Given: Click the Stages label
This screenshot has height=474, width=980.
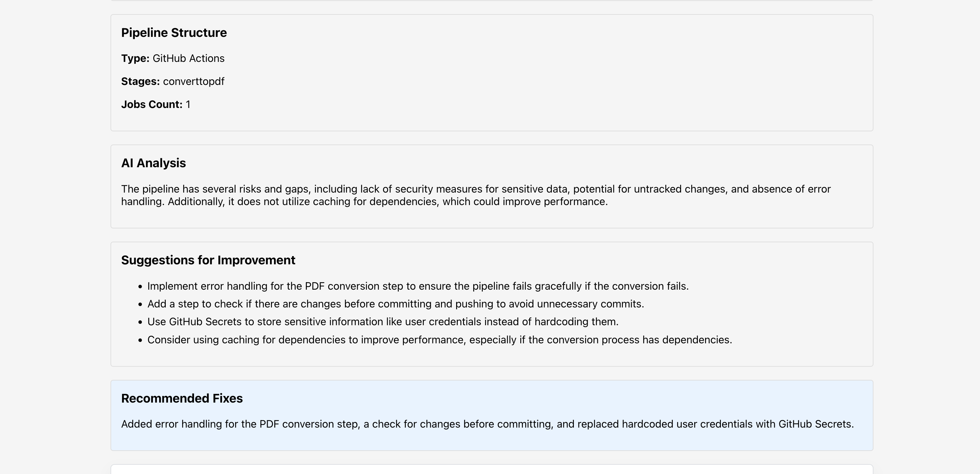Looking at the screenshot, I should point(140,82).
